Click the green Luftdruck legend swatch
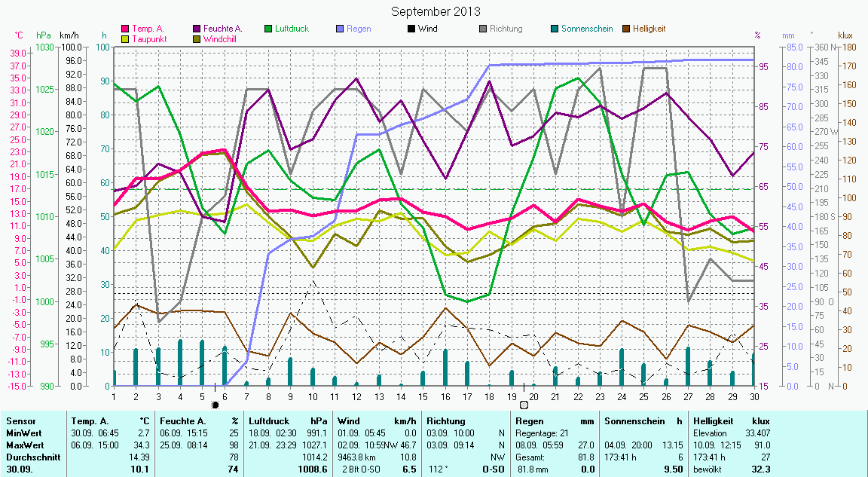Viewport: 868px width, 477px height. [x=269, y=29]
